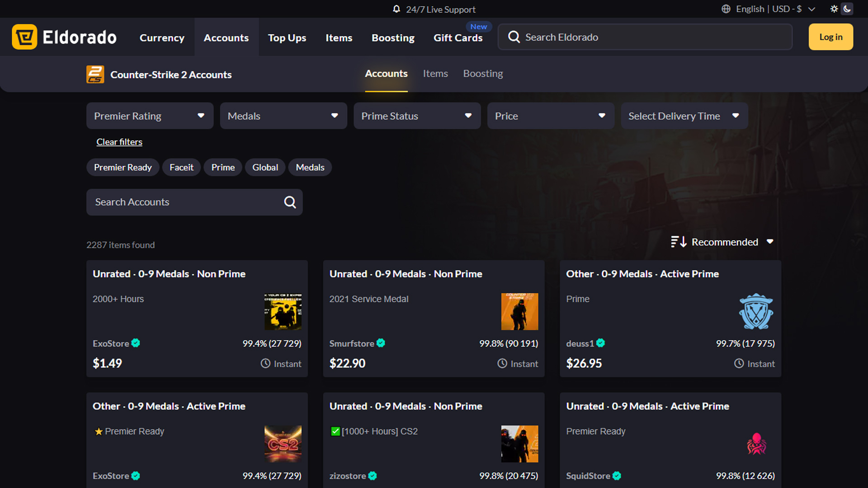Screen dimensions: 868x488
Task: Click the 24/7 Live Support bell icon
Action: [x=397, y=9]
